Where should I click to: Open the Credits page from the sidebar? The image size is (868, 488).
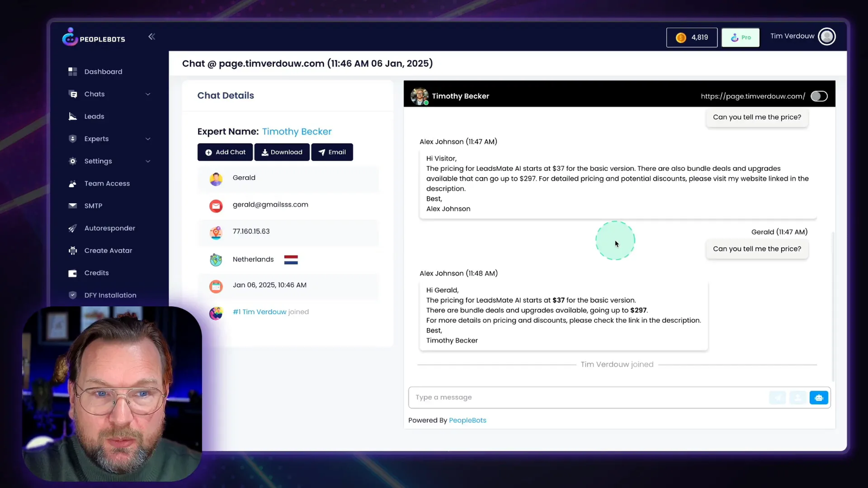(97, 273)
